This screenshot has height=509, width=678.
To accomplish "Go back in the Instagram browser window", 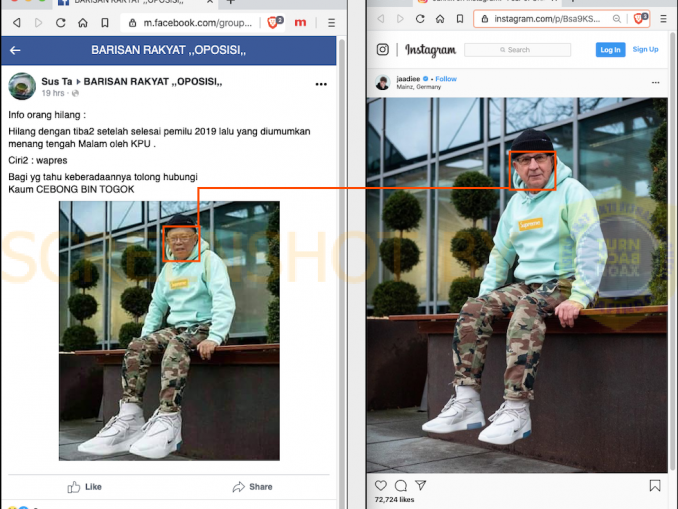I will [381, 19].
